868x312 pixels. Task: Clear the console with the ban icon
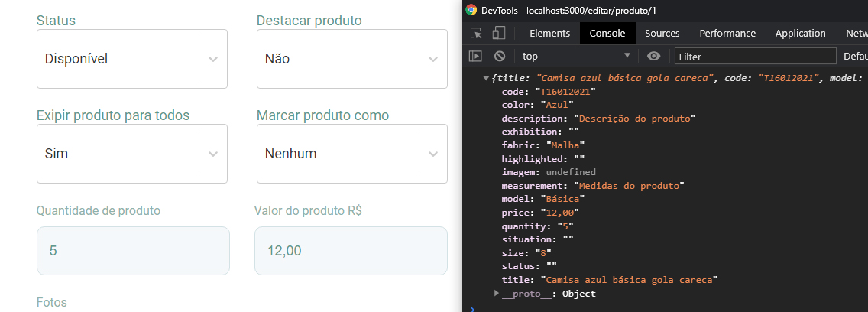500,56
